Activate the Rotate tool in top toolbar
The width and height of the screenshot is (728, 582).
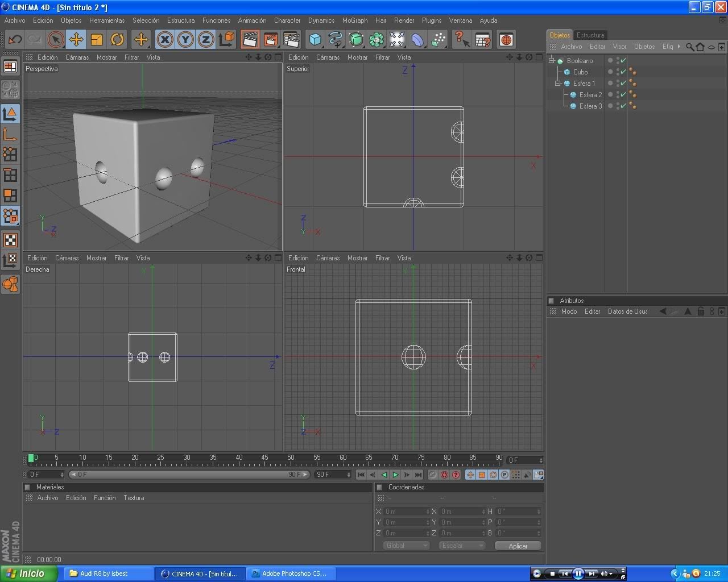pos(117,39)
